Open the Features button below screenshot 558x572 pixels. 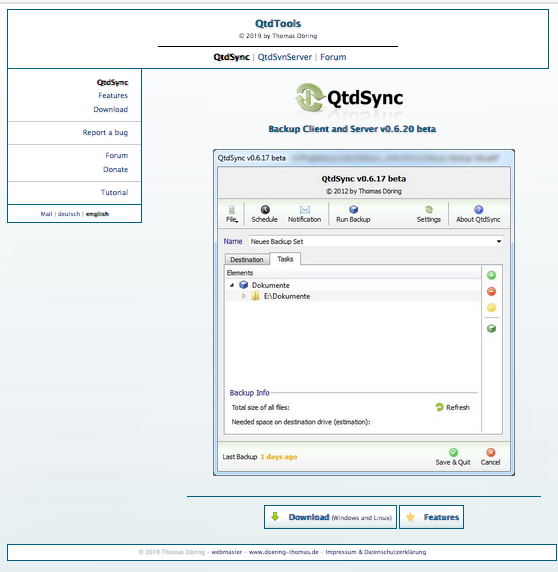click(x=431, y=517)
